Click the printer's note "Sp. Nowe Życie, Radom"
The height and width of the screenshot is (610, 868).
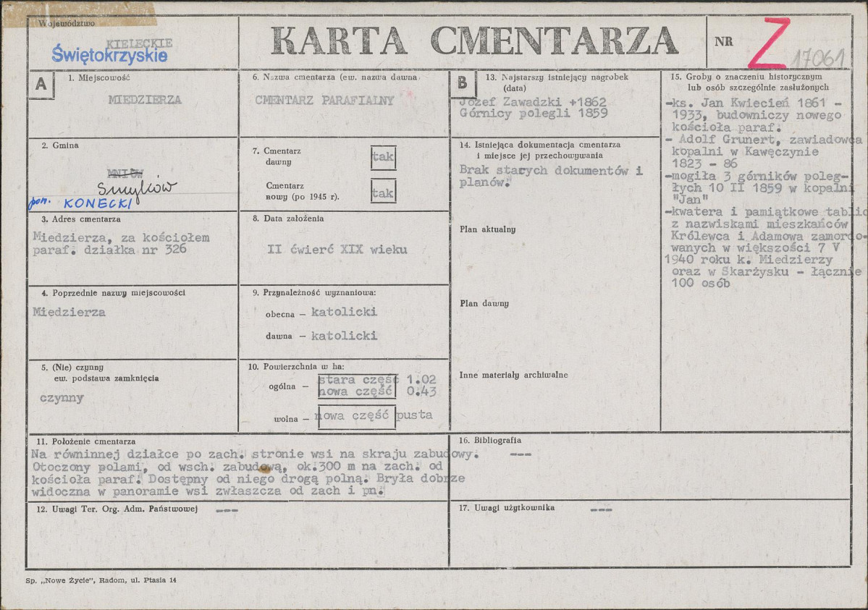[x=101, y=580]
